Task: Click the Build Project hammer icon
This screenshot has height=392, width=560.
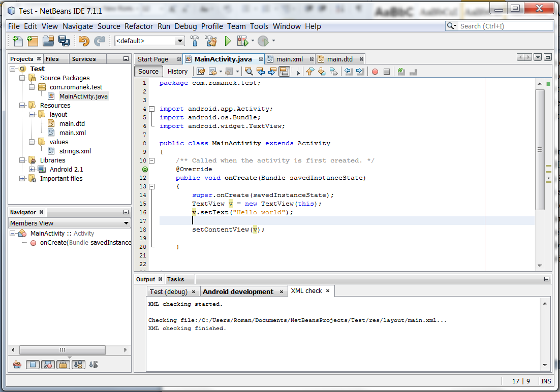Action: (x=195, y=41)
